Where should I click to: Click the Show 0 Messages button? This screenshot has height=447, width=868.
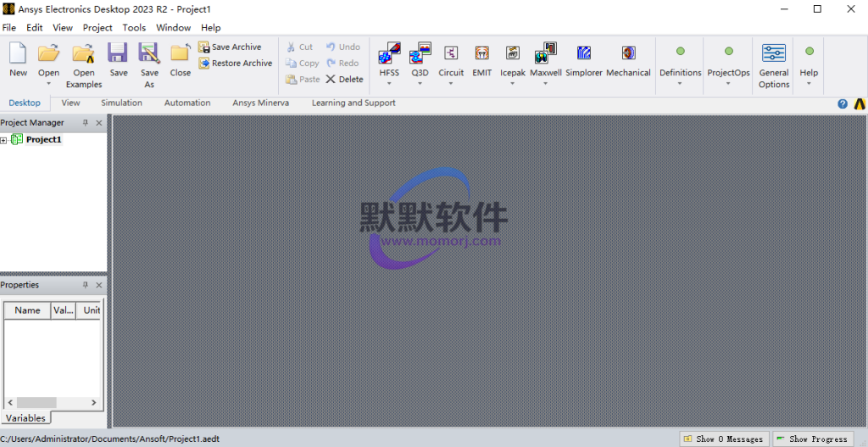click(725, 439)
